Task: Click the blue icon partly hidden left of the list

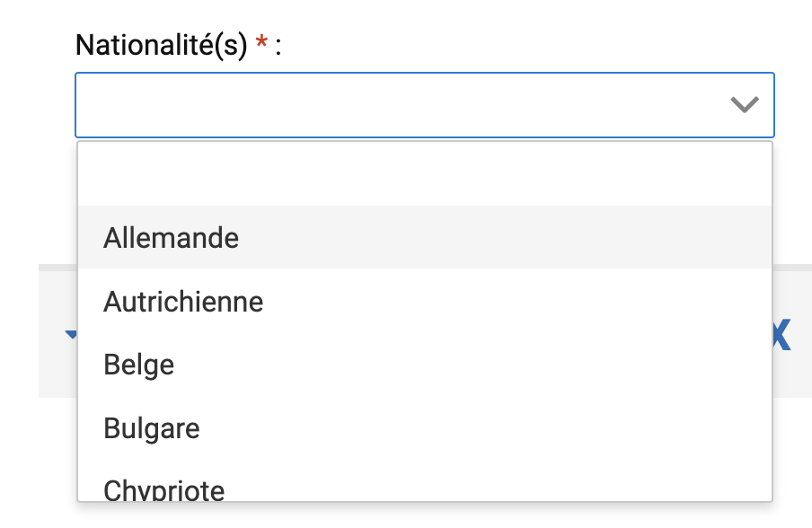Action: (x=70, y=335)
